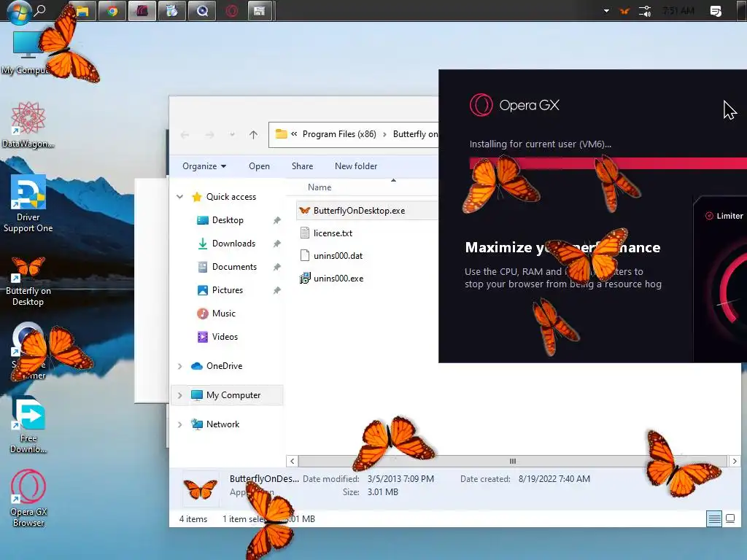The width and height of the screenshot is (747, 560).
Task: Open Videos in navigation pane
Action: [225, 337]
